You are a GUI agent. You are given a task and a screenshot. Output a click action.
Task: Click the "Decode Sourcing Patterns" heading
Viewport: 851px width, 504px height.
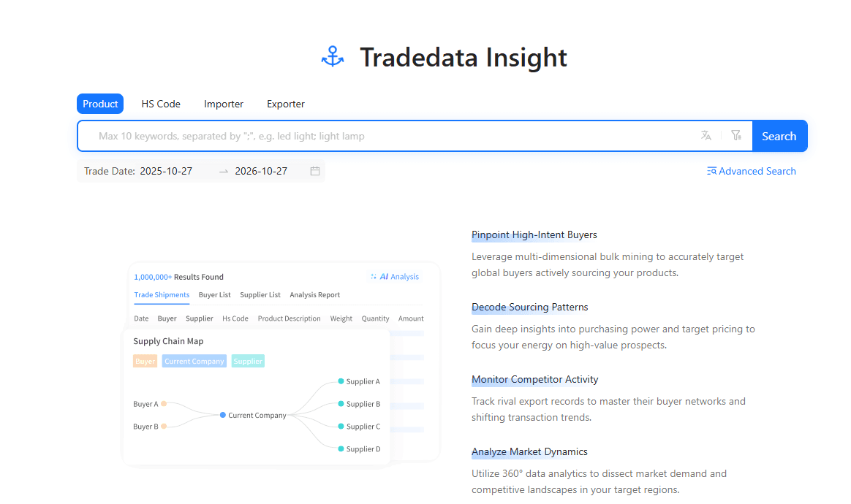[x=530, y=307]
